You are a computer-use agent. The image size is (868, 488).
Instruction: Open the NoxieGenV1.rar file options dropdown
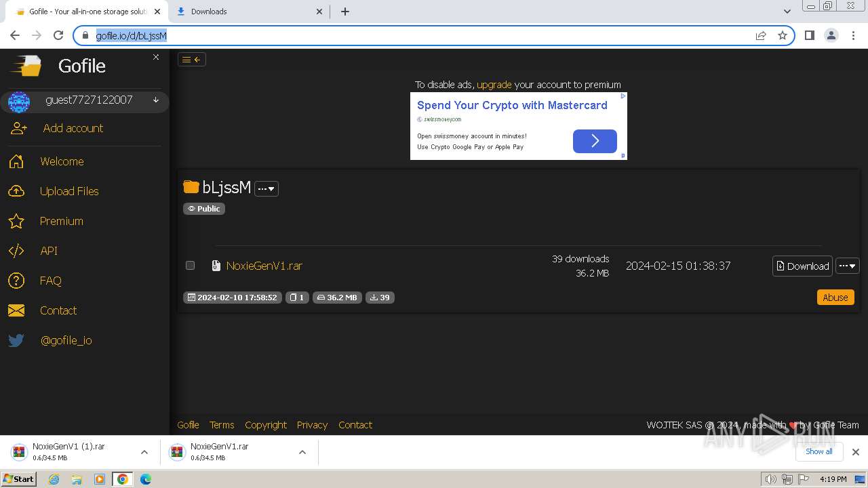click(x=848, y=266)
